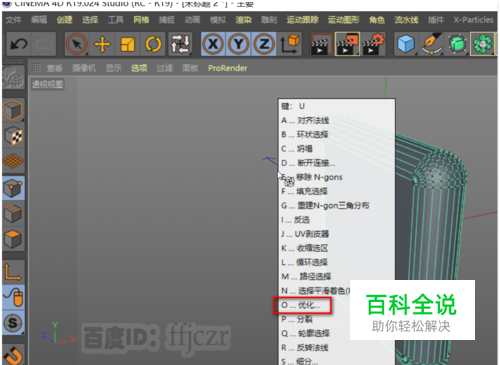Select the Spline Pen tool
The height and width of the screenshot is (365, 500).
click(x=432, y=44)
